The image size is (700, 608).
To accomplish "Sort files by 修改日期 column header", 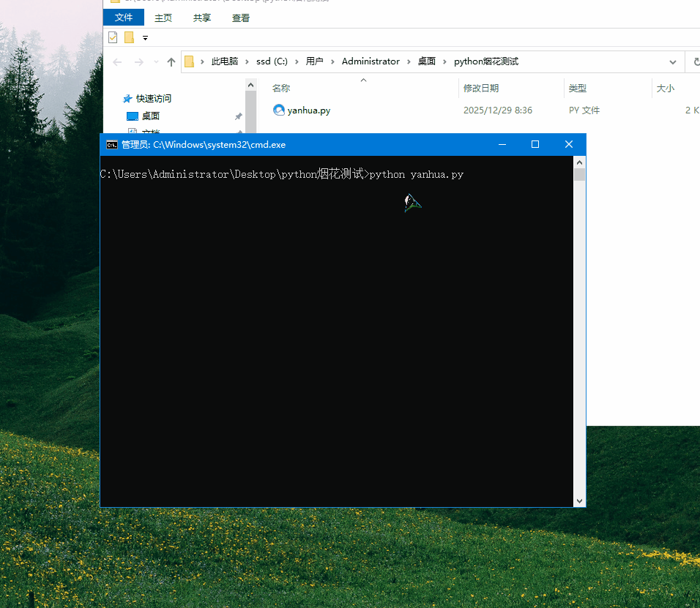I will 481,89.
